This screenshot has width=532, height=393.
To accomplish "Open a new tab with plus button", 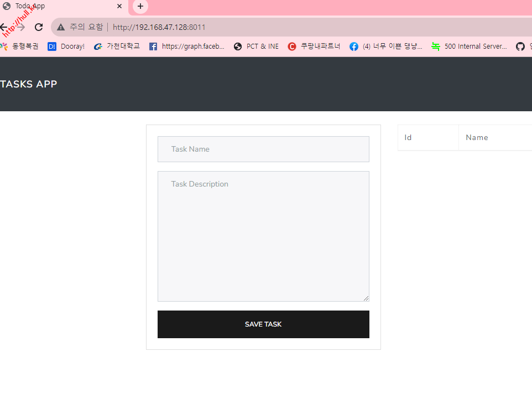I will click(140, 6).
